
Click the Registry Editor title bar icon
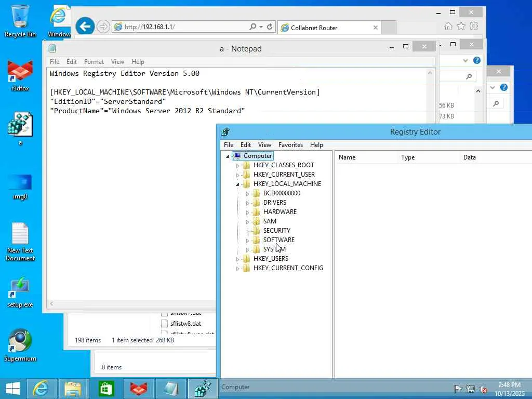(x=225, y=132)
